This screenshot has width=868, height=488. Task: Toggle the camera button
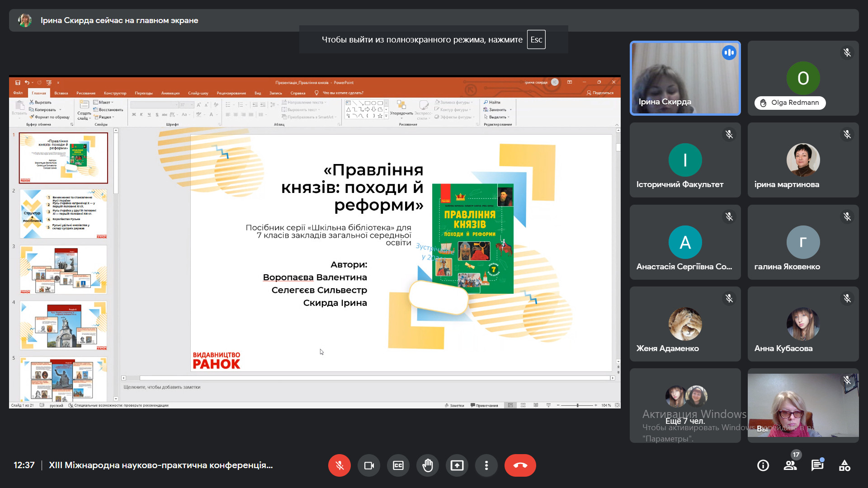(x=369, y=465)
